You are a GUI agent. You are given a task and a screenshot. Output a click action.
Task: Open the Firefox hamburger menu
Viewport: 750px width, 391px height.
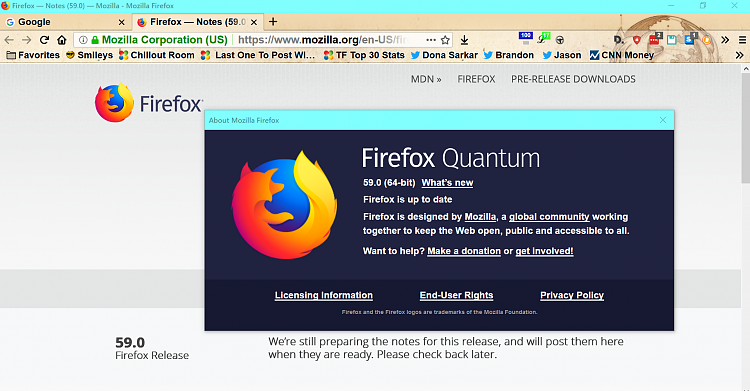tap(742, 40)
